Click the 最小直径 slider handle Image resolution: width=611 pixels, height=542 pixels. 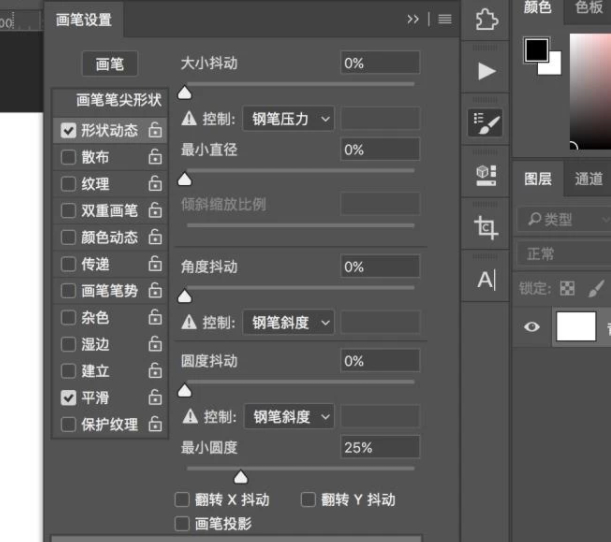[x=184, y=179]
